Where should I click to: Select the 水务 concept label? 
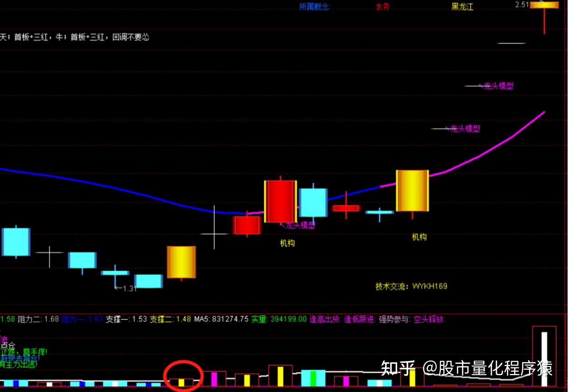pyautogui.click(x=382, y=7)
